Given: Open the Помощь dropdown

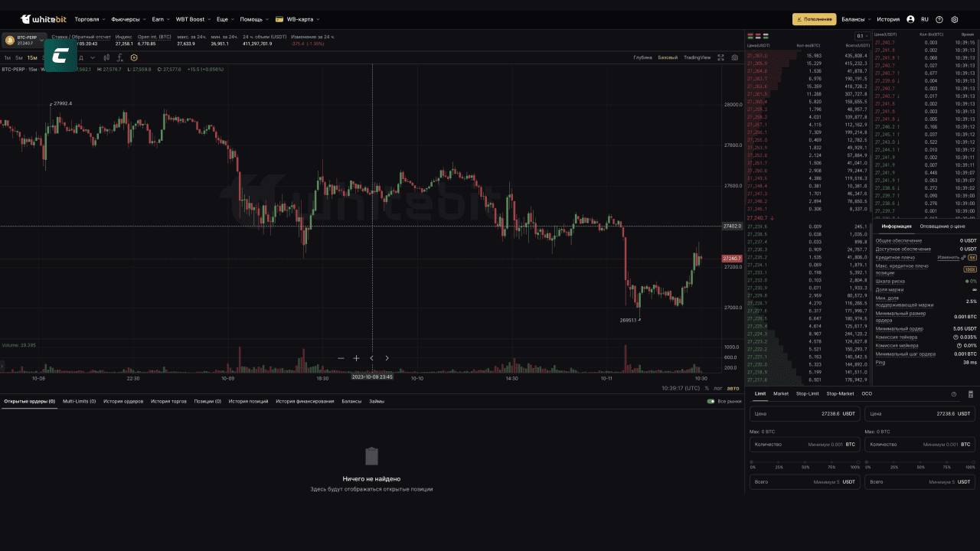Looking at the screenshot, I should click(253, 19).
